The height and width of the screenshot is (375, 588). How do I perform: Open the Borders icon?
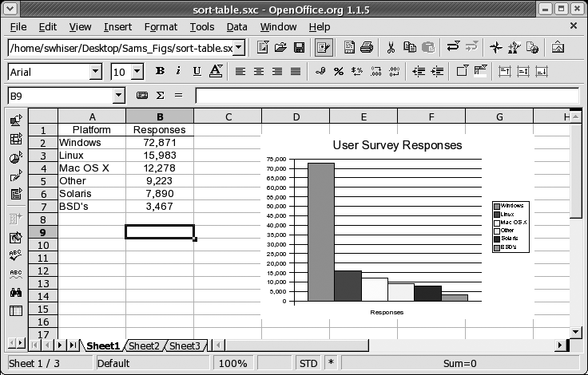[462, 70]
